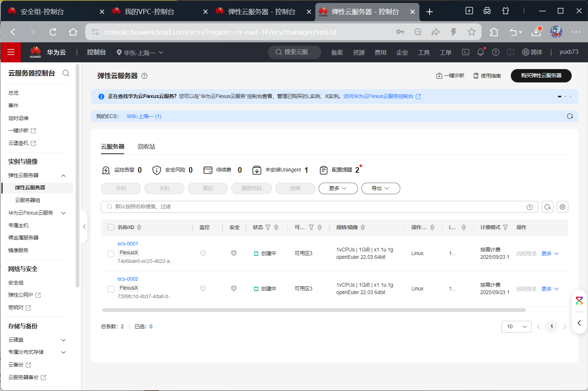Open browser extensions puzzle icon

494,32
